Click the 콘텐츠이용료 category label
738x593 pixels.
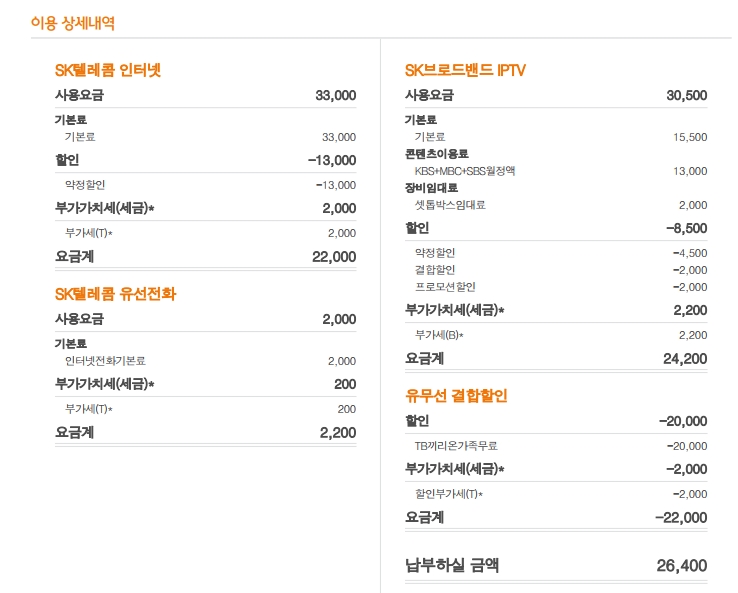437,154
